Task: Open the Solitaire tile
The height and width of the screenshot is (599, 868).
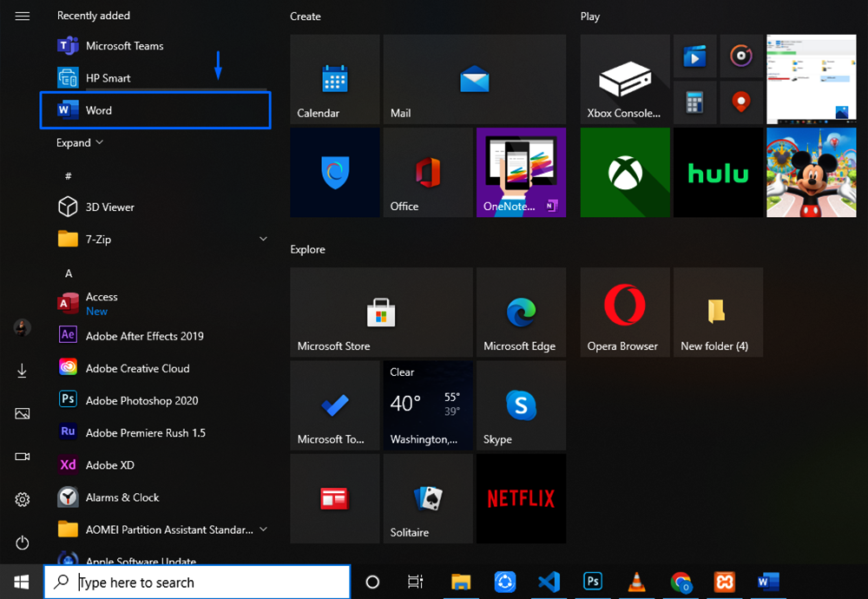Action: pos(427,498)
